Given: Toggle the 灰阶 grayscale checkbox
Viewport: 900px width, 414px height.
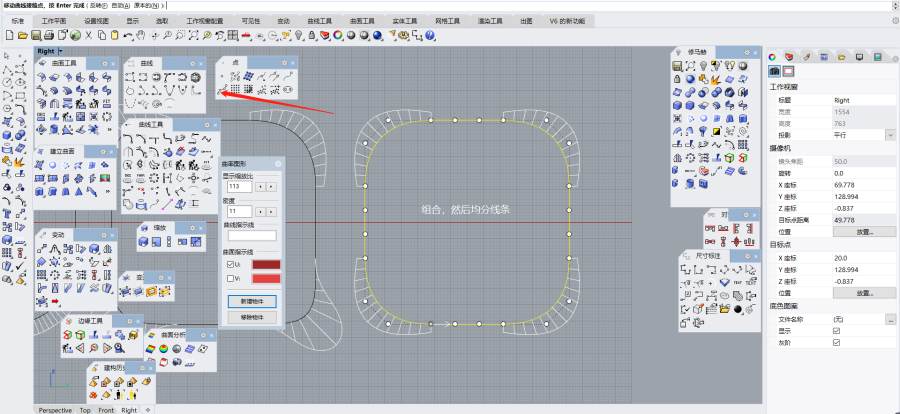Looking at the screenshot, I should click(836, 342).
